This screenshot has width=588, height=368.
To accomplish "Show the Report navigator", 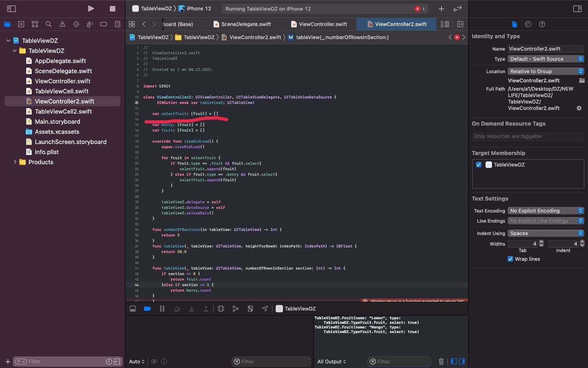I will click(x=118, y=24).
